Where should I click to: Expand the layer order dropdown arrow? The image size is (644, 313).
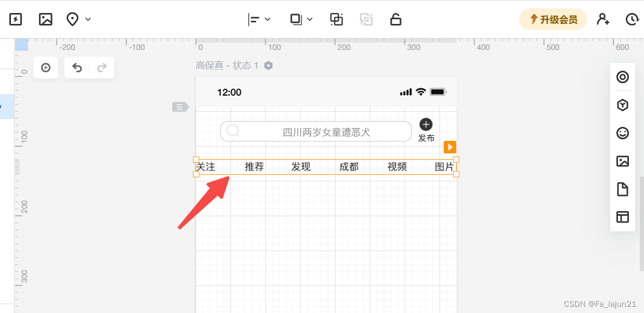tap(310, 20)
